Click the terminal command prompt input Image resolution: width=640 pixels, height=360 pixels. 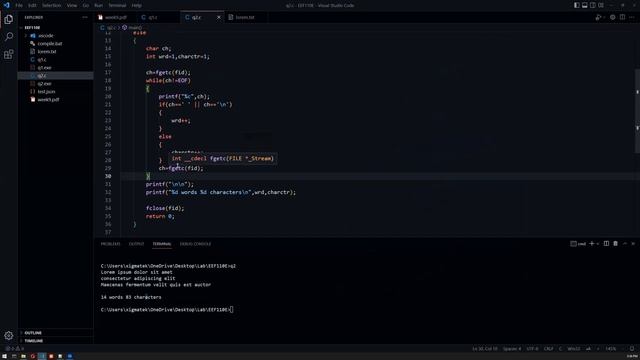click(231, 309)
